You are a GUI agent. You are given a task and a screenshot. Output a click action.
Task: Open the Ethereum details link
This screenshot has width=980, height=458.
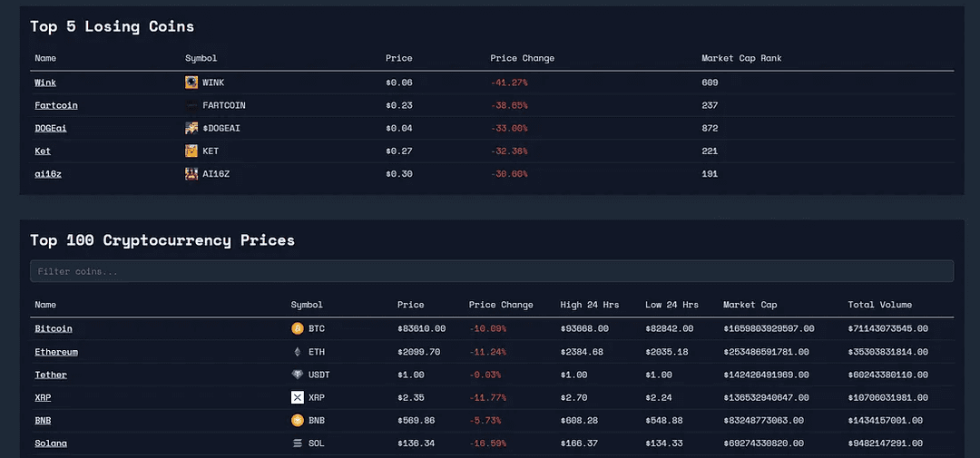tap(56, 352)
